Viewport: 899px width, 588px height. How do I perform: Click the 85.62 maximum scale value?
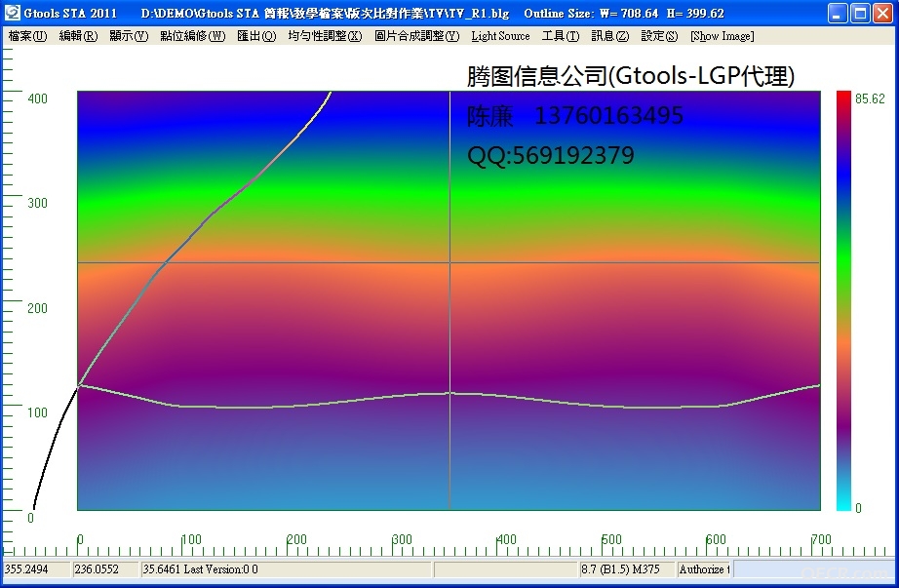[870, 98]
